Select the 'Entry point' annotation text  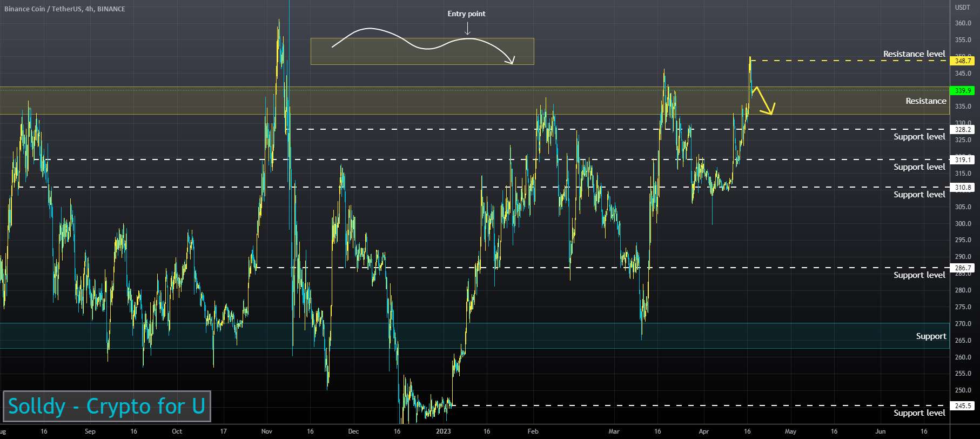click(x=466, y=14)
